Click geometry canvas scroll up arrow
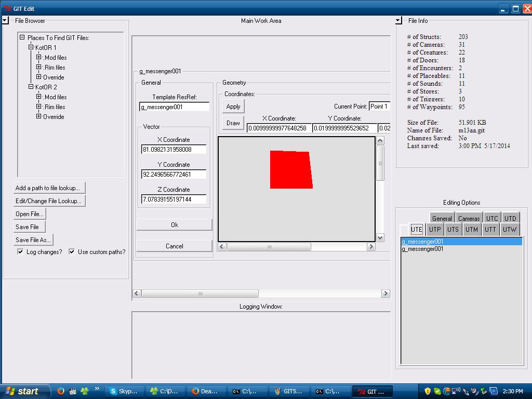This screenshot has width=532, height=399. click(380, 140)
